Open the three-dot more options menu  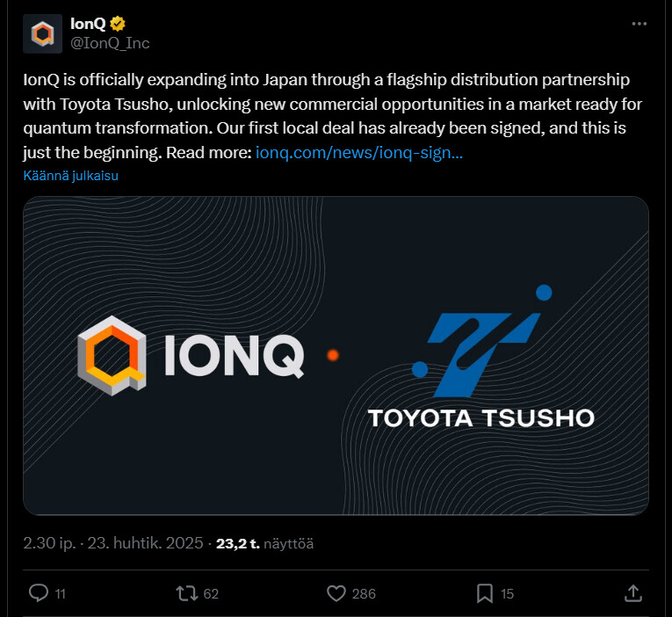[x=639, y=25]
